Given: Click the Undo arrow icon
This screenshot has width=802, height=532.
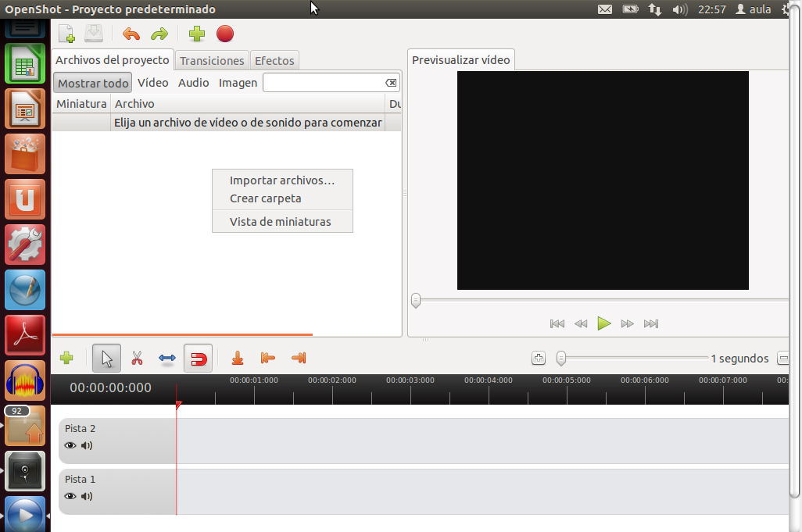Looking at the screenshot, I should pos(131,34).
